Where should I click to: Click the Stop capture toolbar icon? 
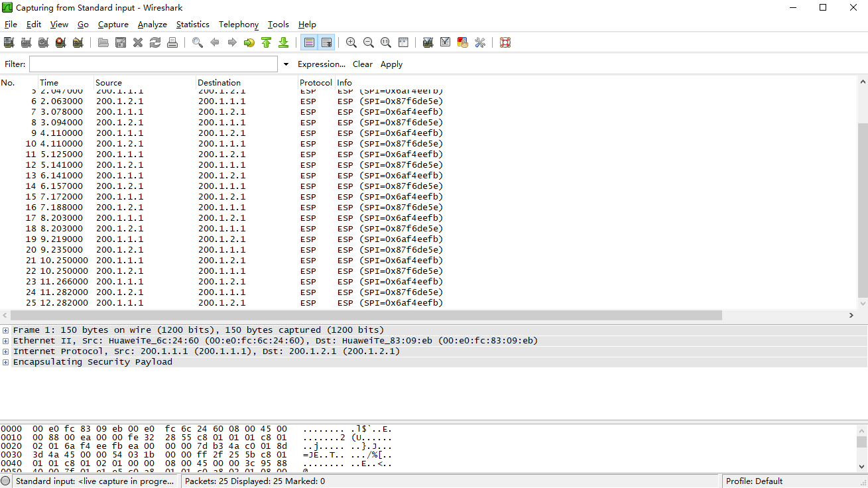tap(60, 42)
